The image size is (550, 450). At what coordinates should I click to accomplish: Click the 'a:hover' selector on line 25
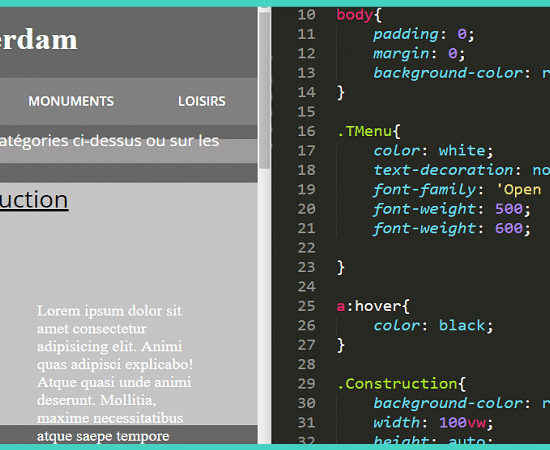point(369,306)
